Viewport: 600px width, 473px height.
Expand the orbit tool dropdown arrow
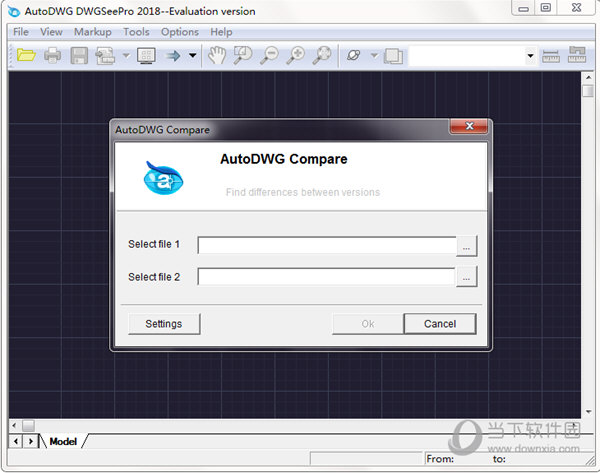374,55
